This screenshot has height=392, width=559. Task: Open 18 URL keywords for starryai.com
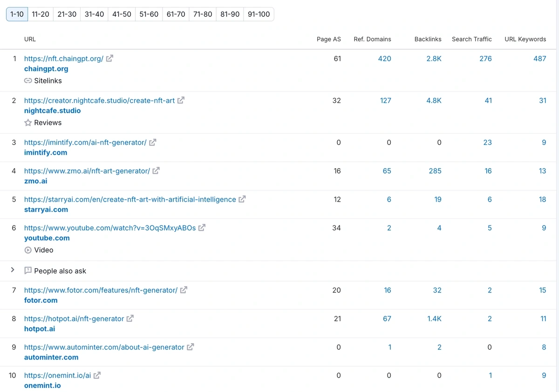tap(543, 199)
